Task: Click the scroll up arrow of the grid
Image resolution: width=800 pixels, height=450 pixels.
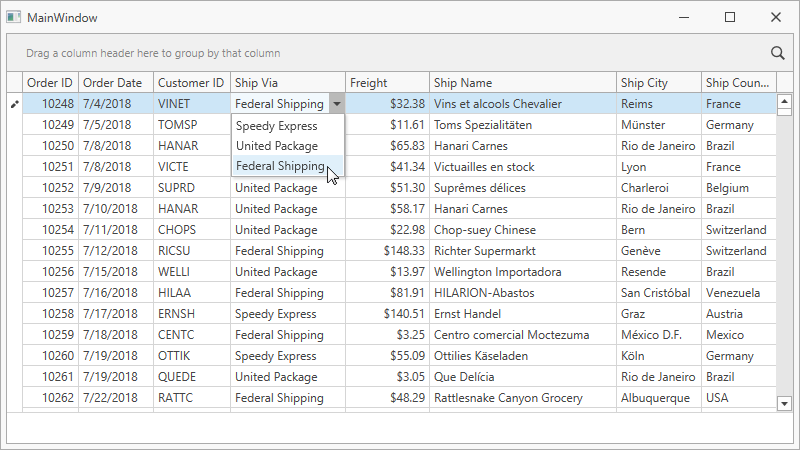Action: (x=784, y=101)
